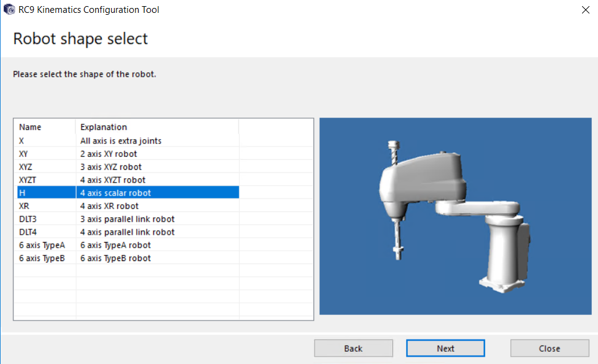Click the Close button at bottom
This screenshot has width=598, height=364.
point(549,348)
